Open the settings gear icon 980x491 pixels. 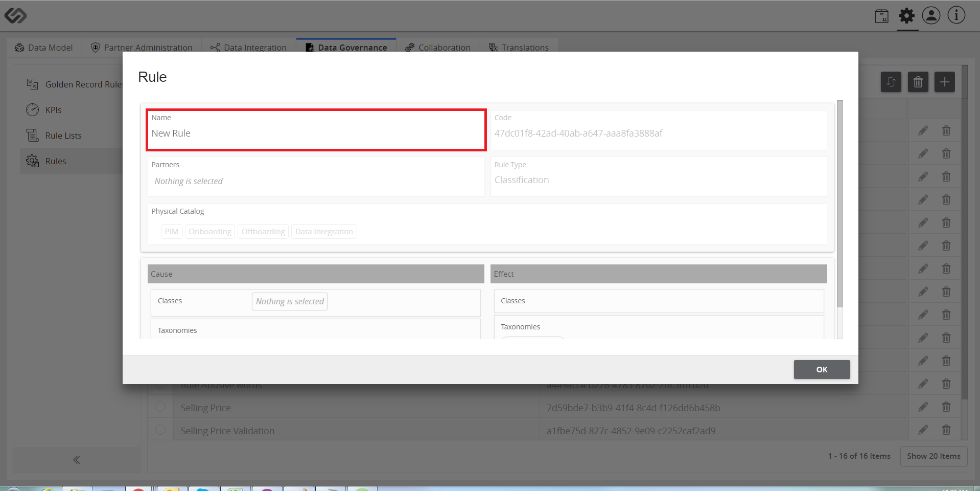pyautogui.click(x=907, y=16)
